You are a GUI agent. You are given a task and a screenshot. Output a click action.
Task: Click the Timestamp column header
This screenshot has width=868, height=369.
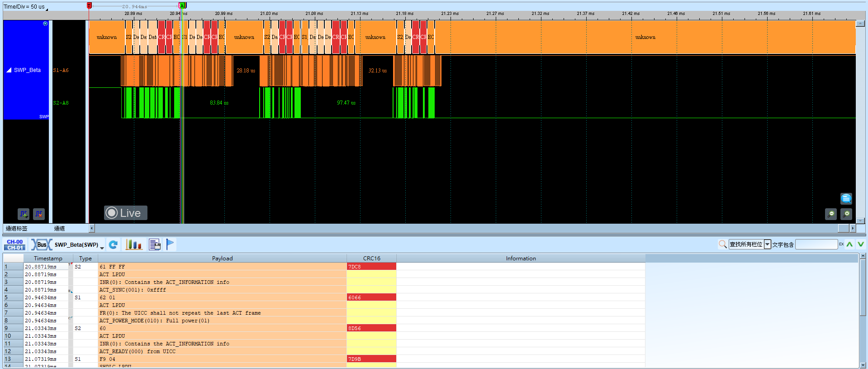click(48, 258)
